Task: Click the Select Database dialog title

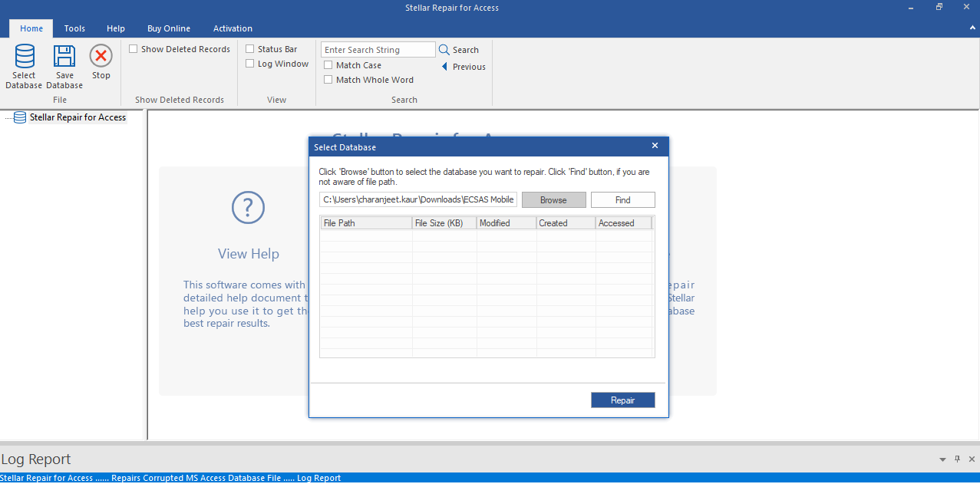Action: point(345,147)
